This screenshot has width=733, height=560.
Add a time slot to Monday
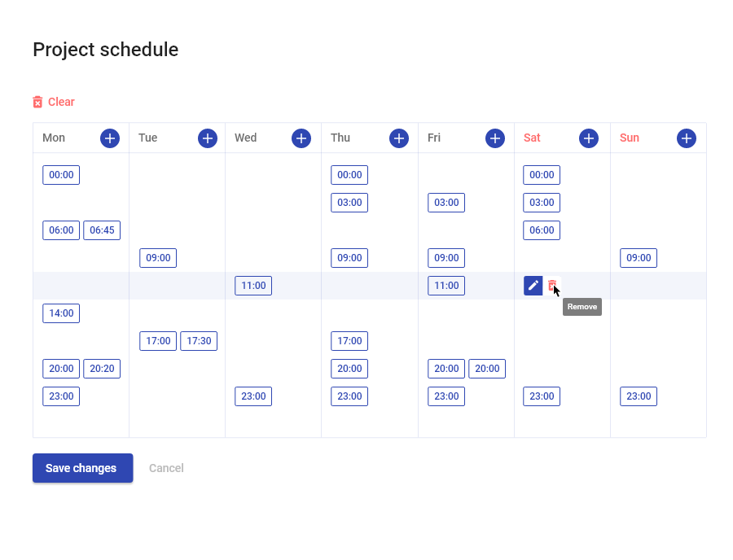click(110, 138)
